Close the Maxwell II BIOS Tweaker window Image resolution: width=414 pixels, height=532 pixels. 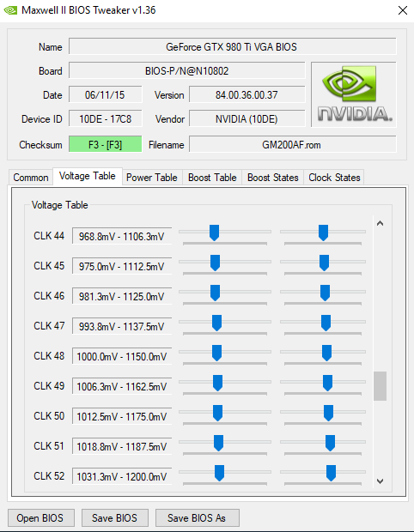click(x=403, y=10)
